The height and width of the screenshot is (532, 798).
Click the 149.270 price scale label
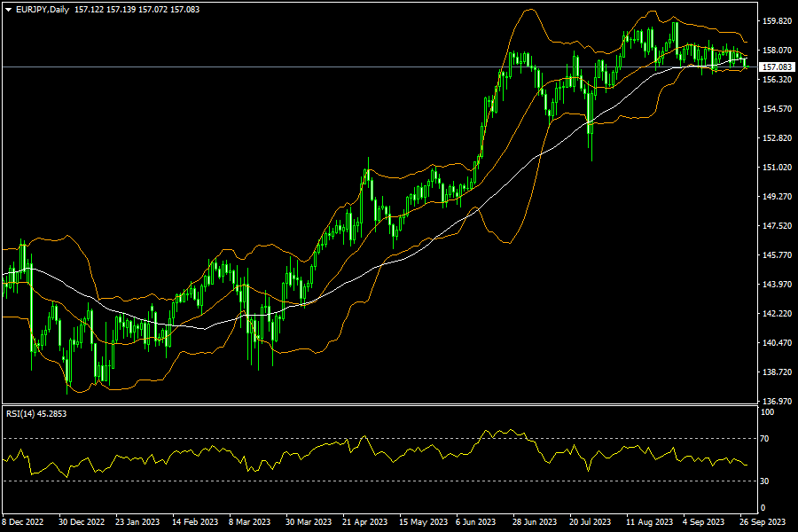click(777, 197)
